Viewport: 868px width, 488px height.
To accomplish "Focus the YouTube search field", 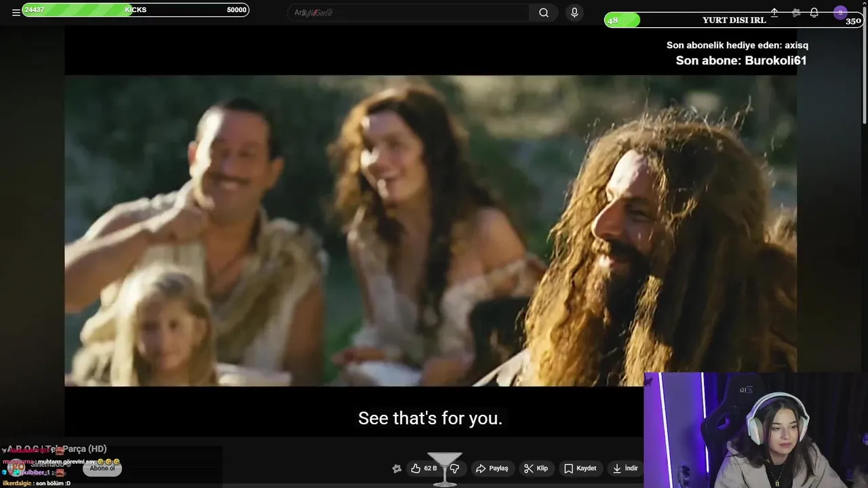I will pyautogui.click(x=409, y=13).
